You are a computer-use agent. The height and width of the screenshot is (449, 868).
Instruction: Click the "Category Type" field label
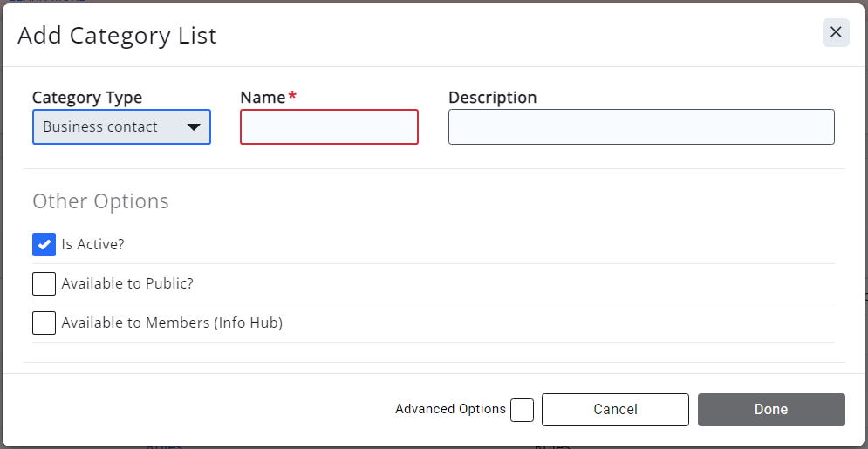coord(87,98)
